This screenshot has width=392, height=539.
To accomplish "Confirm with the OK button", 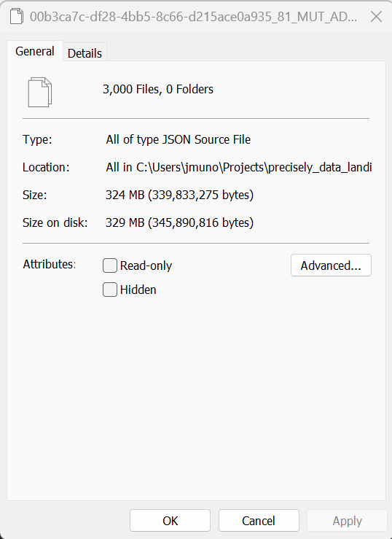I will tap(170, 521).
